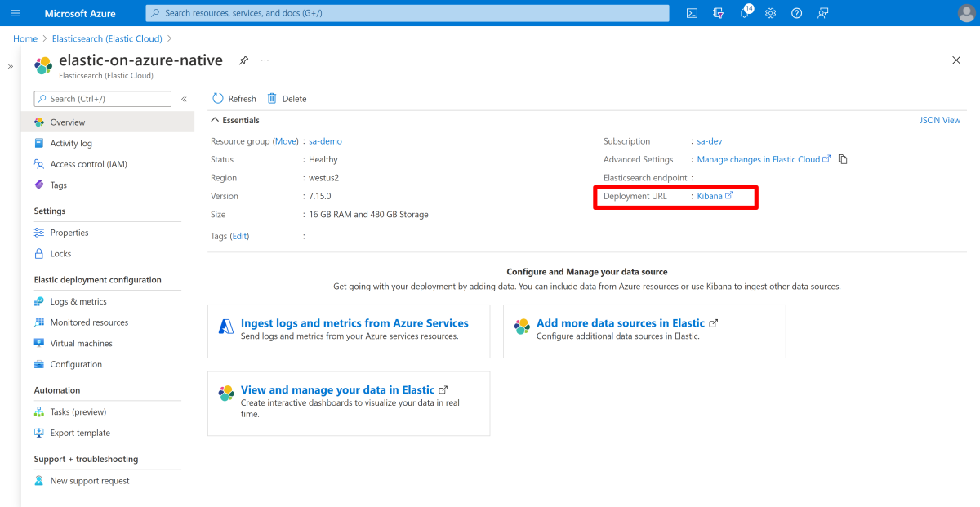Click the resource menu search field

pyautogui.click(x=103, y=99)
